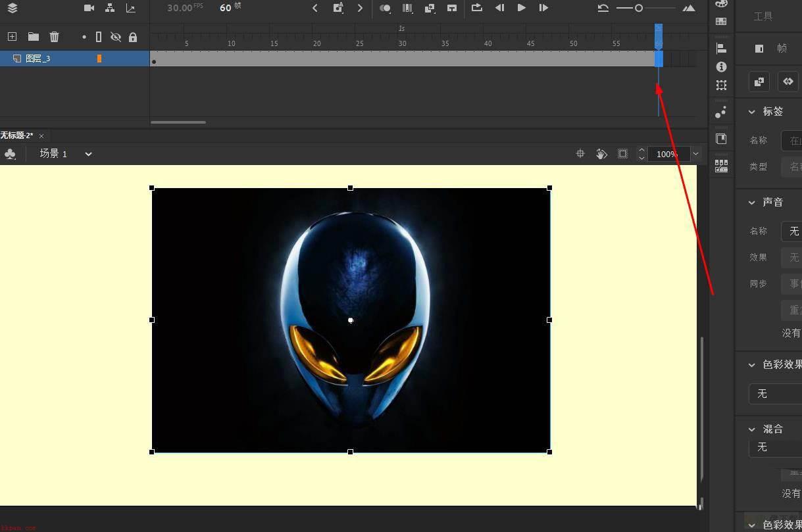
Task: Toggle outline color box on 图层_3
Action: pos(99,59)
